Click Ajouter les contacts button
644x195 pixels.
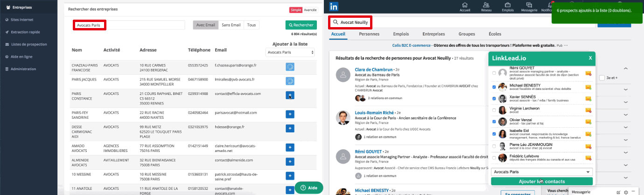[542, 181]
